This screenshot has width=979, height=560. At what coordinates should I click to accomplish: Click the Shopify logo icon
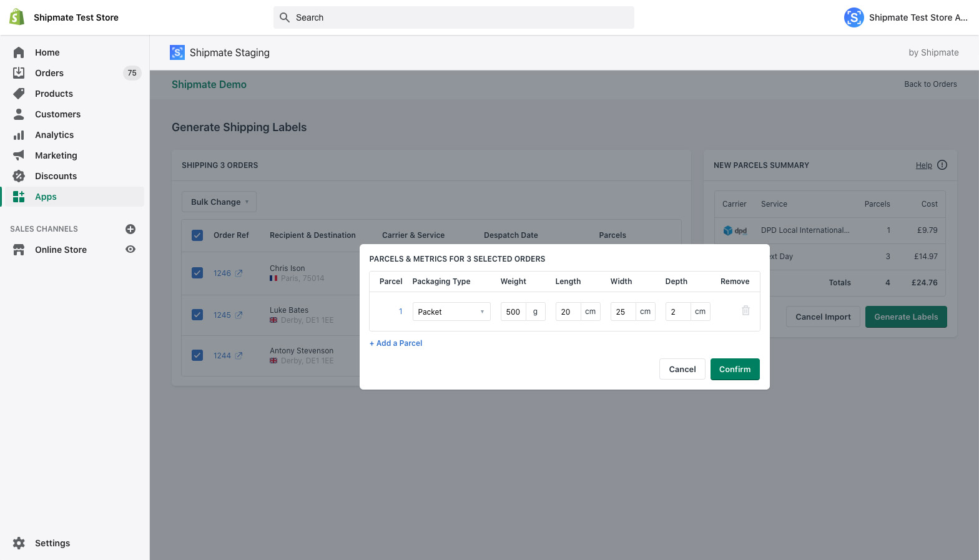pos(17,17)
